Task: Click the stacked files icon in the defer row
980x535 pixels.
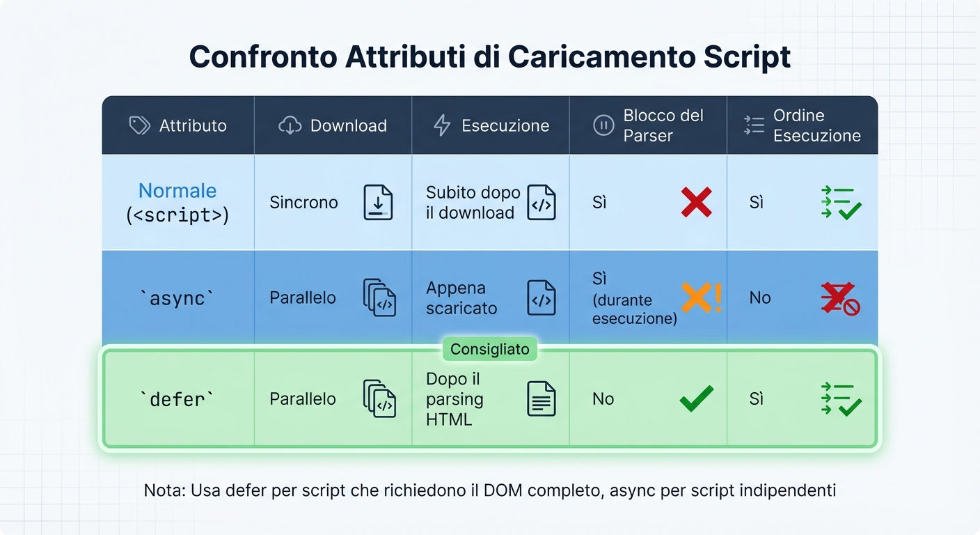Action: 379,398
